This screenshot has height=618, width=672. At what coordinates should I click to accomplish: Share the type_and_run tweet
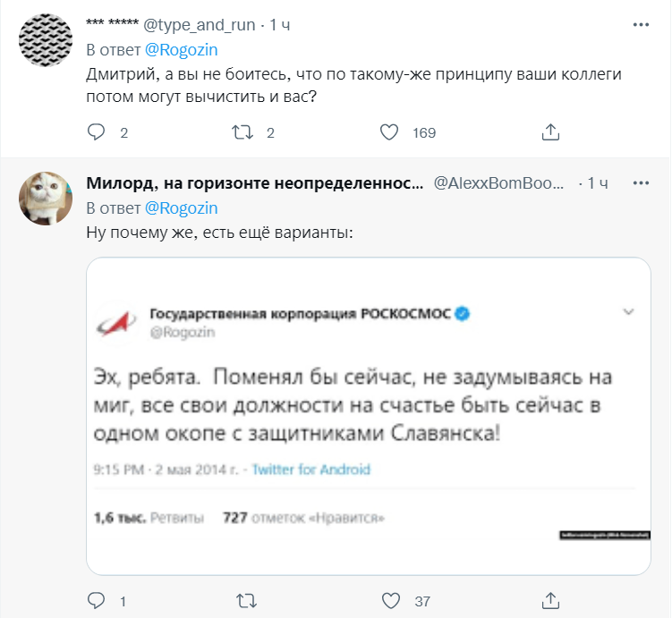(x=551, y=132)
